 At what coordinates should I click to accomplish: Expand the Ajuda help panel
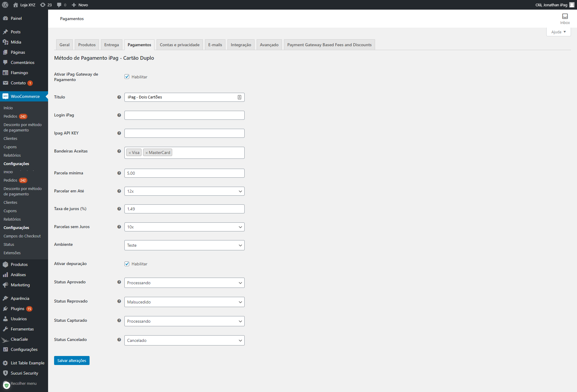pos(558,32)
